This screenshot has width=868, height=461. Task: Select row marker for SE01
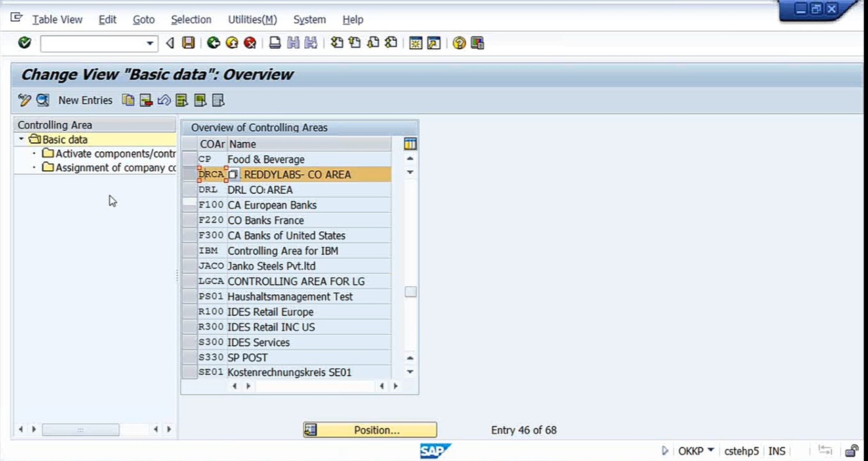[189, 372]
